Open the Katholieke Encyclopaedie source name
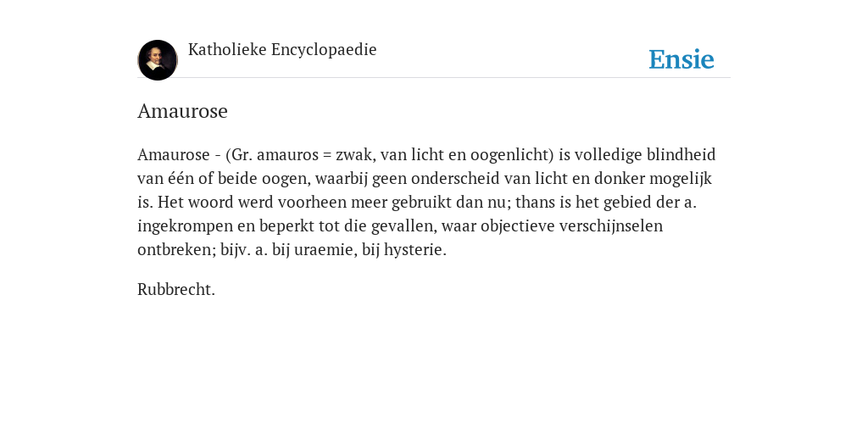The height and width of the screenshot is (434, 868). coord(282,49)
